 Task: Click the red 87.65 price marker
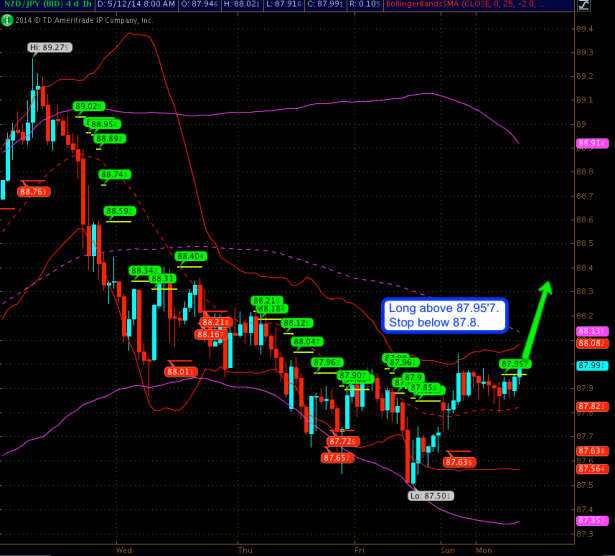coord(336,457)
